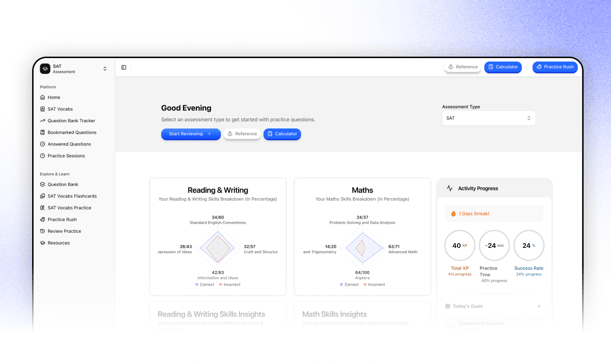The image size is (611, 364).
Task: Click the Review Practice history icon
Action: coord(43,231)
